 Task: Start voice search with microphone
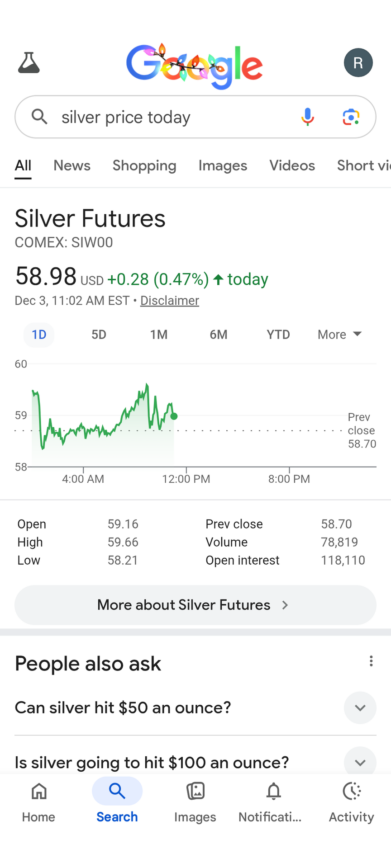(x=308, y=117)
